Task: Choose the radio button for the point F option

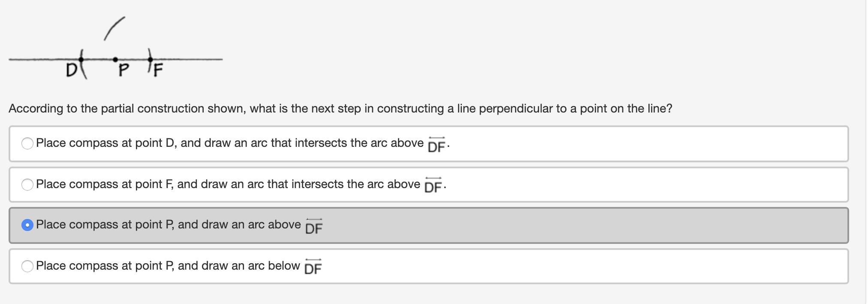Action: click(x=27, y=185)
